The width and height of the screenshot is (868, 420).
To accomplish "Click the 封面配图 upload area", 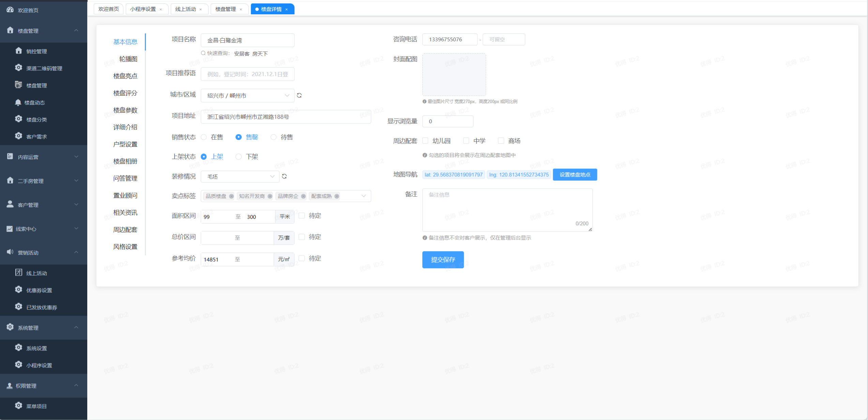I will pyautogui.click(x=454, y=74).
